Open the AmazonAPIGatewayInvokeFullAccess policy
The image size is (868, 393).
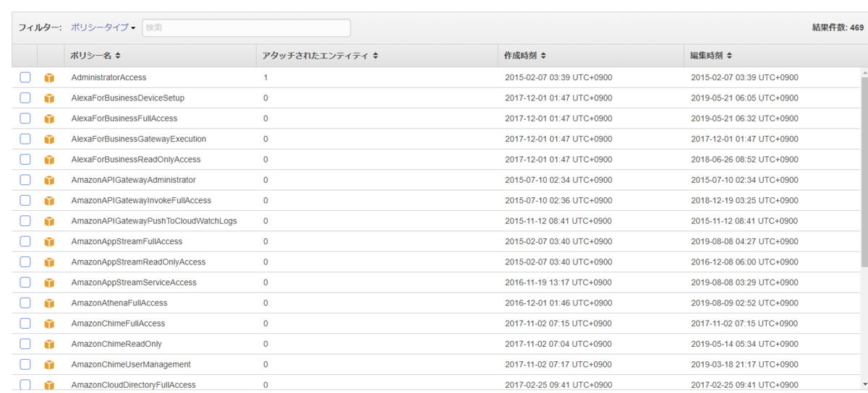[x=141, y=201]
